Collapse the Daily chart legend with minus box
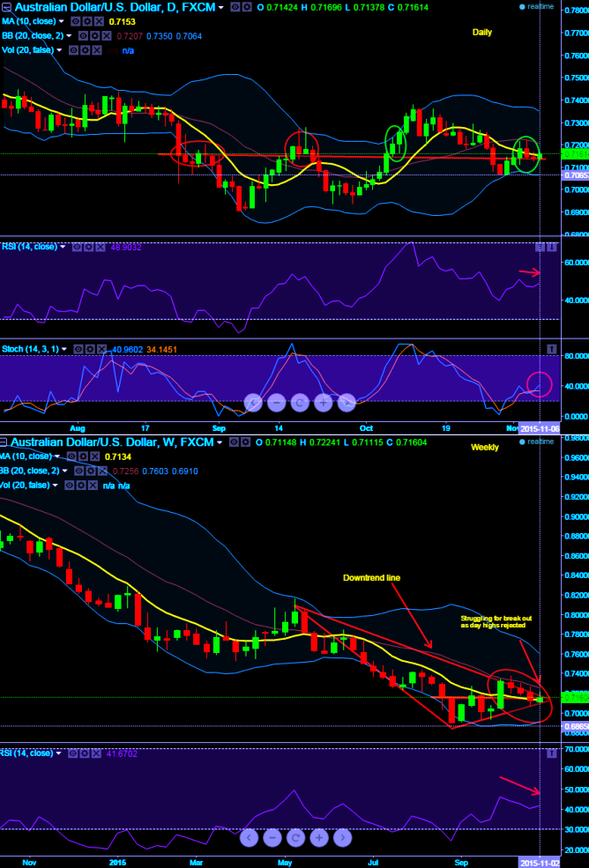Image resolution: width=589 pixels, height=868 pixels. [x=6, y=7]
